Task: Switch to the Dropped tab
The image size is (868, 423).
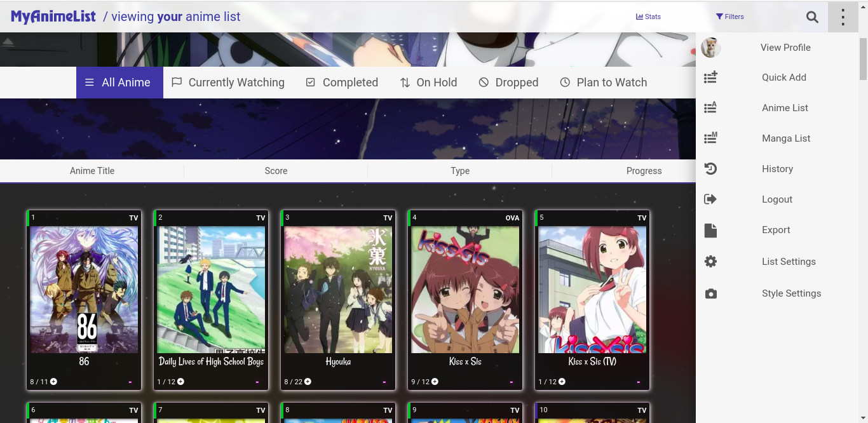Action: pyautogui.click(x=508, y=83)
